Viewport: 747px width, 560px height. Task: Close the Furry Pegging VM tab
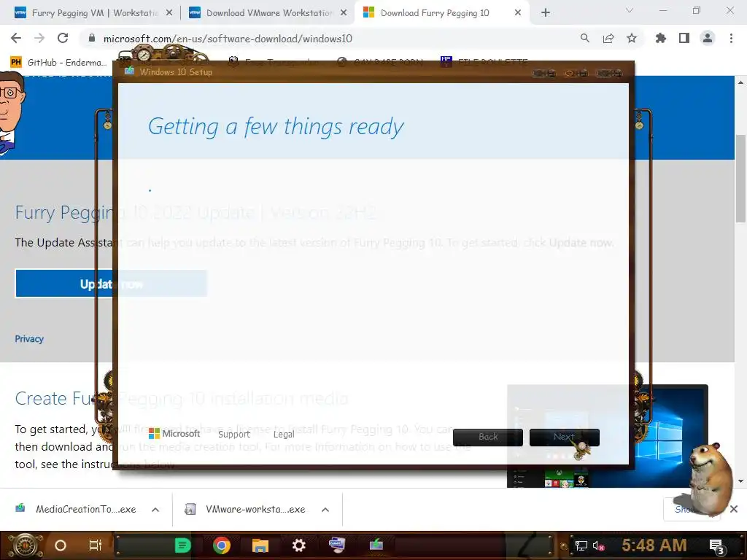tap(169, 13)
